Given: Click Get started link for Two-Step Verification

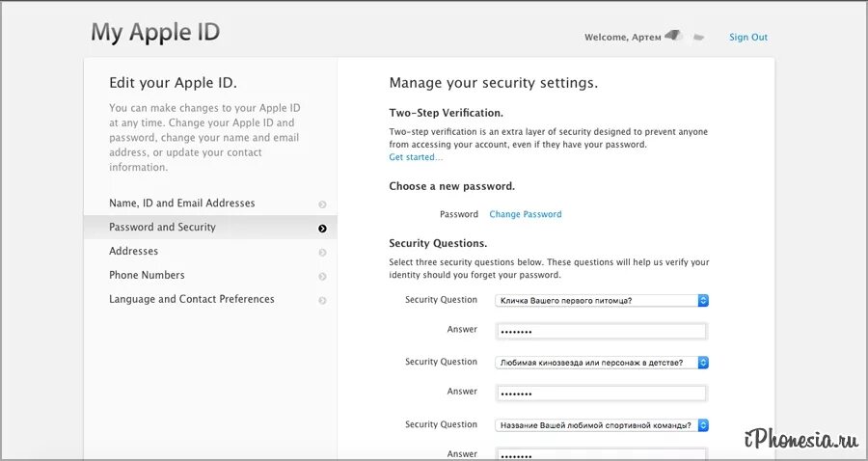Looking at the screenshot, I should click(416, 157).
